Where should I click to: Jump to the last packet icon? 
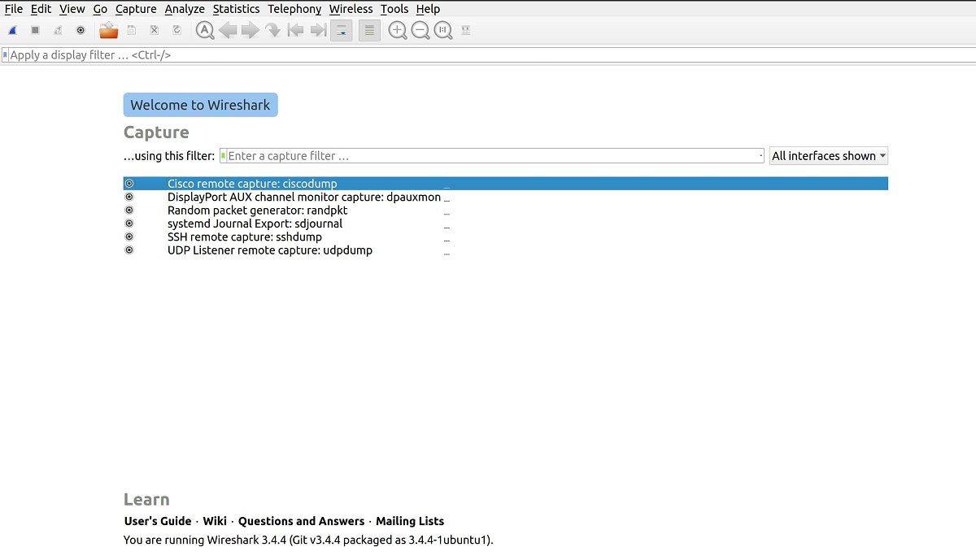[x=319, y=31]
